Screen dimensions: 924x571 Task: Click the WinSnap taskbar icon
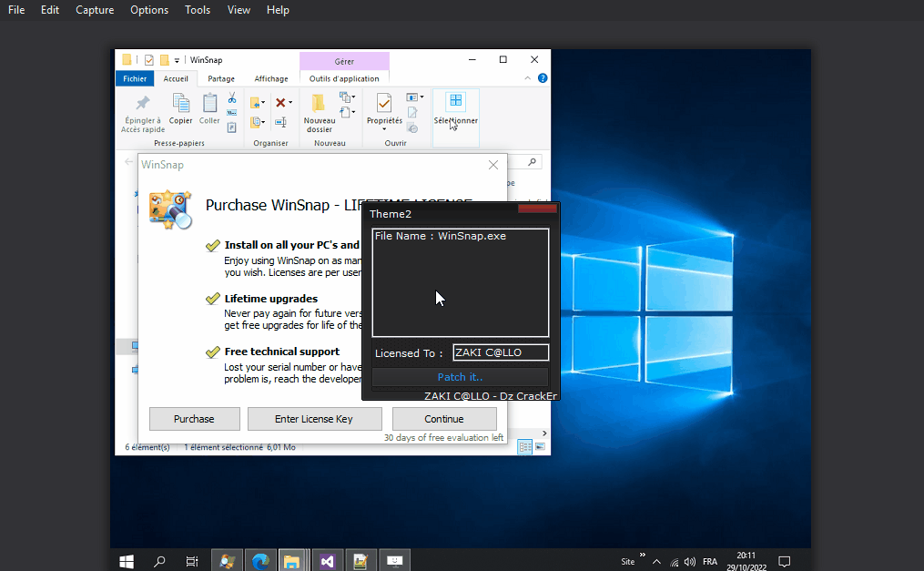(228, 561)
